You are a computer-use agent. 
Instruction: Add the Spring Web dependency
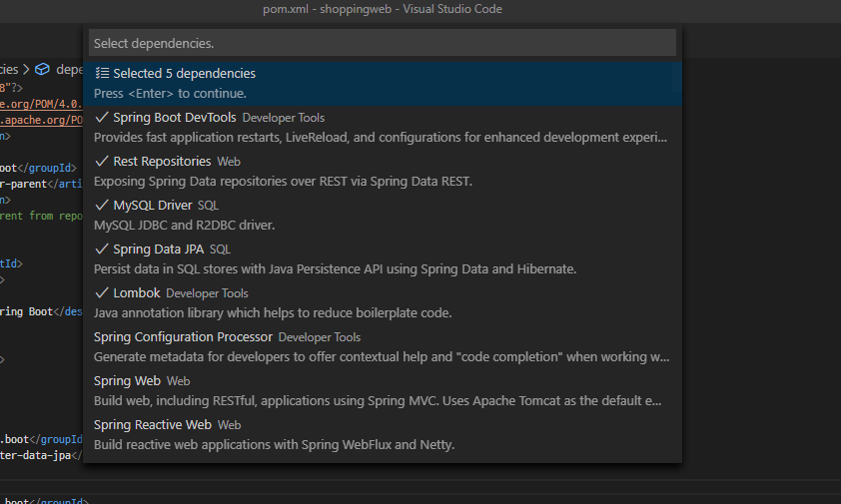coord(383,391)
